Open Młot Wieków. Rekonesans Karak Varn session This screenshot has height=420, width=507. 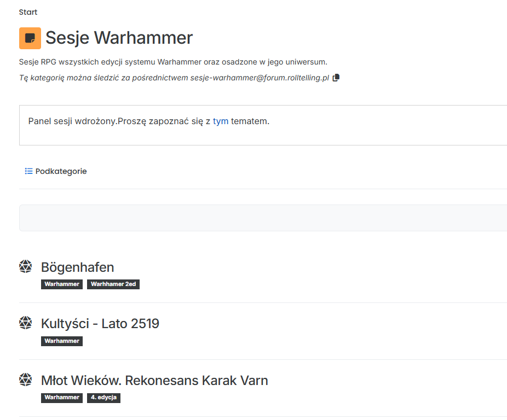154,381
